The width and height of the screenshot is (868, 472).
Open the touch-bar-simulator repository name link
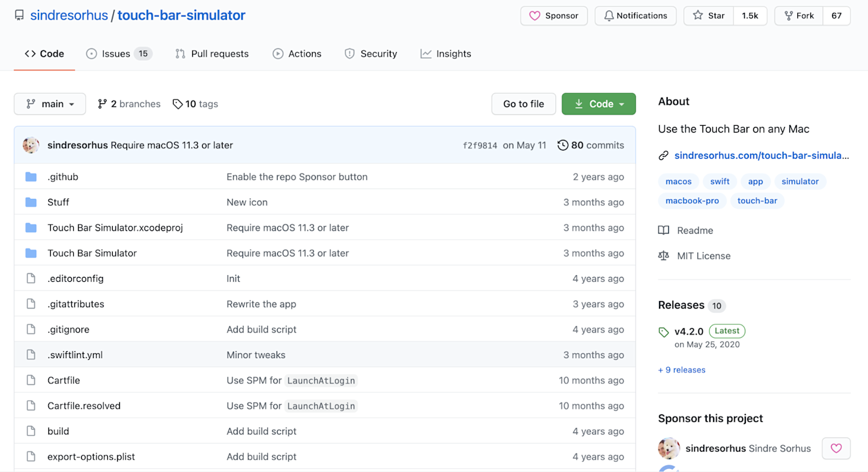pyautogui.click(x=182, y=15)
